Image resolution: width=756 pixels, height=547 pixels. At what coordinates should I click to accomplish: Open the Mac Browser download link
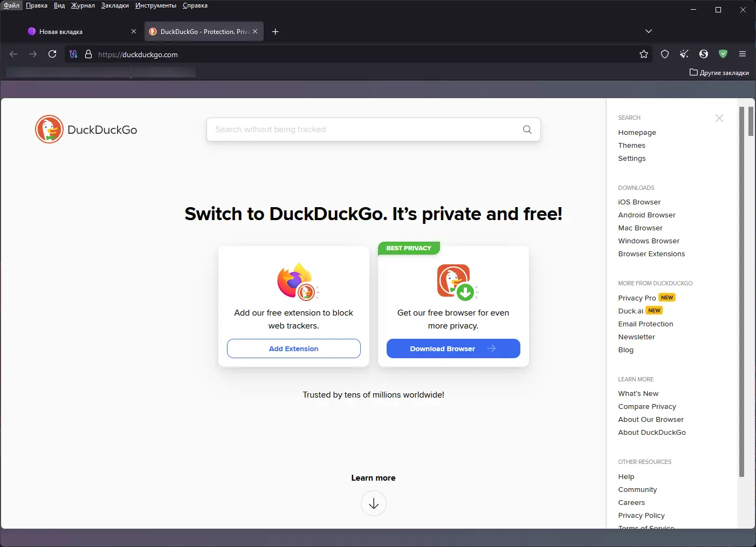click(x=640, y=228)
